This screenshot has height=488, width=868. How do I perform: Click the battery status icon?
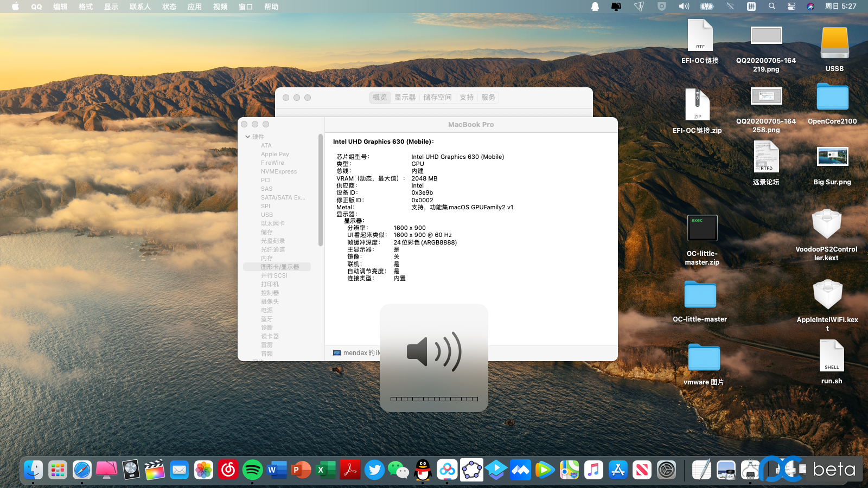pos(707,7)
